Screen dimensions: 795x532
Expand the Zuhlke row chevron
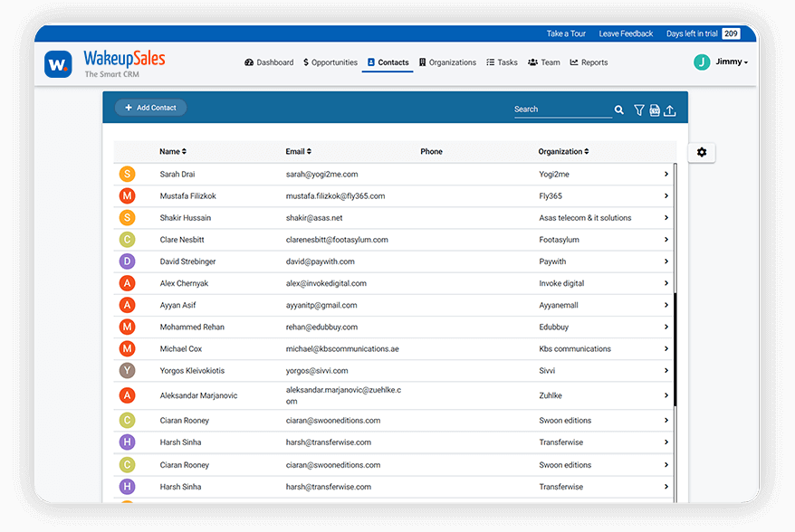pyautogui.click(x=666, y=395)
